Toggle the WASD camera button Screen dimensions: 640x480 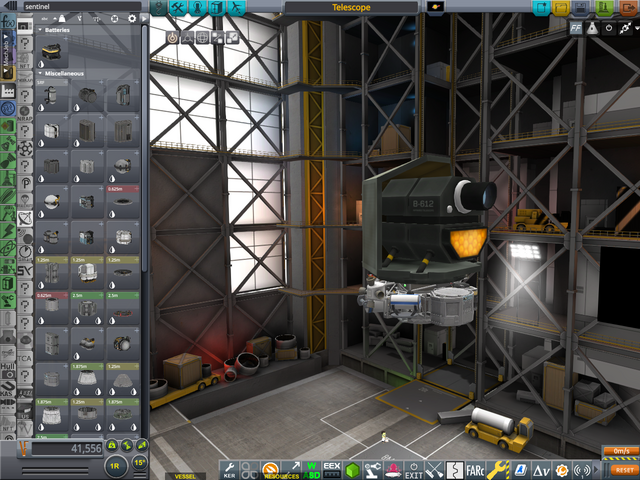(312, 469)
